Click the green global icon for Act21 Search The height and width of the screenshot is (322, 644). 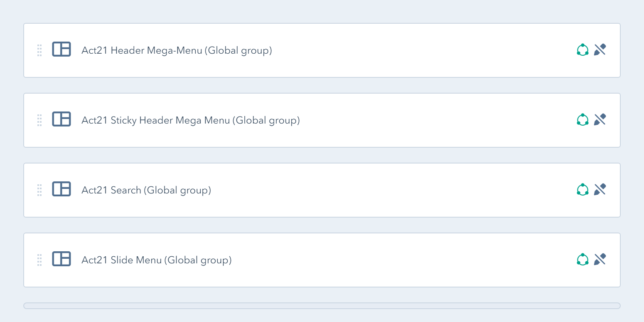pyautogui.click(x=583, y=190)
